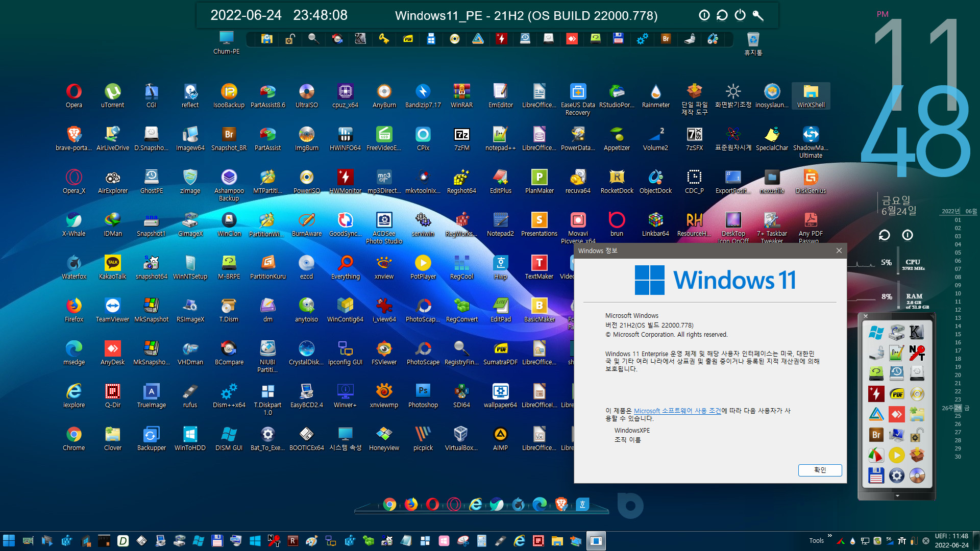Close the Windows 정보 dialog

click(x=839, y=251)
